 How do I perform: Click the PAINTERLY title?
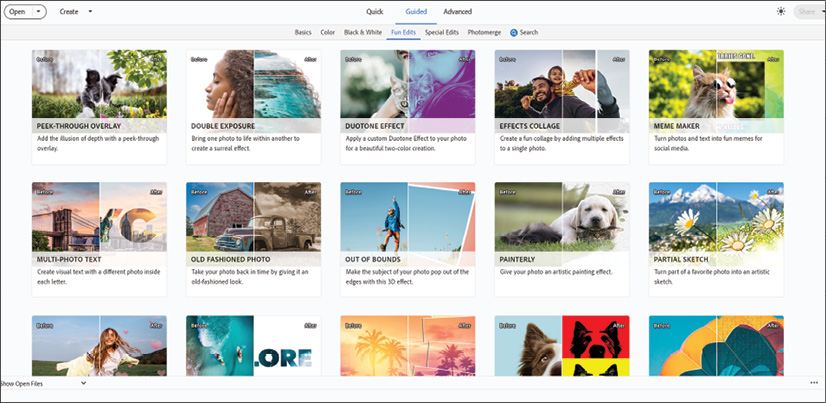click(x=517, y=260)
